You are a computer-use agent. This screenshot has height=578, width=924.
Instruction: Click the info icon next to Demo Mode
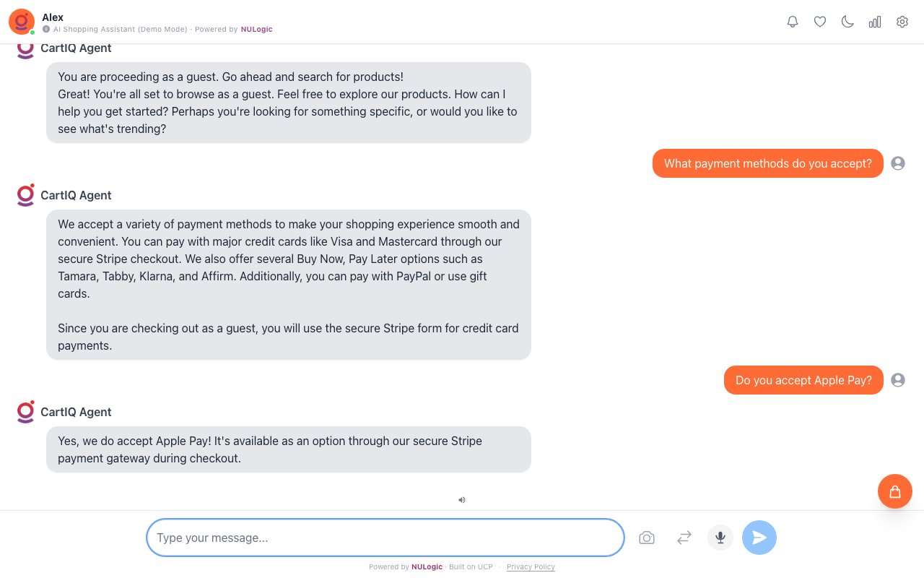47,30
